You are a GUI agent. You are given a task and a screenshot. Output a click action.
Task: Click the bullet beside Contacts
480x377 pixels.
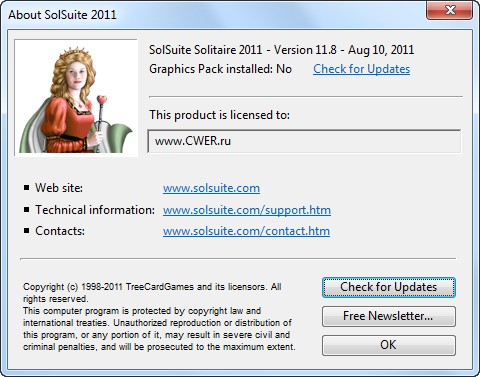[x=27, y=231]
